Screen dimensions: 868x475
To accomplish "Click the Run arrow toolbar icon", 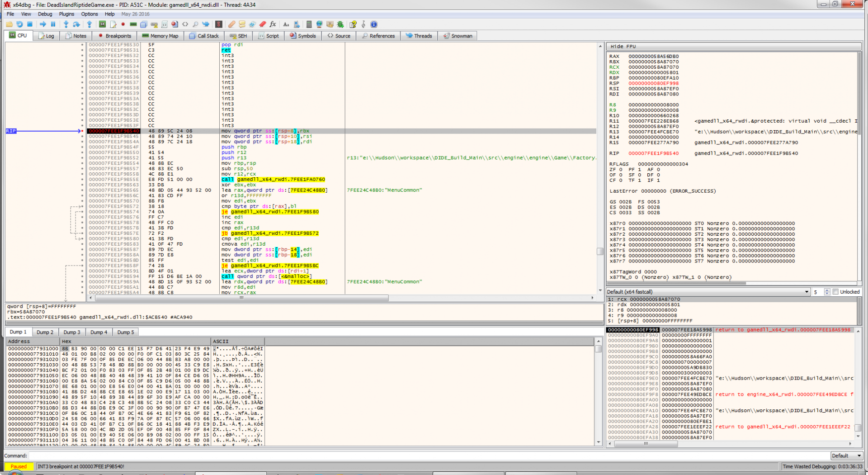I will click(x=42, y=24).
